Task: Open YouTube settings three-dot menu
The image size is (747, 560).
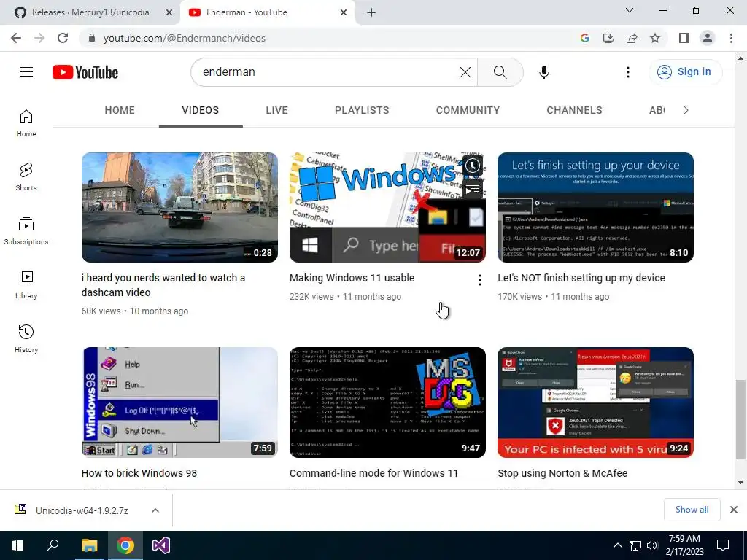Action: 628,72
